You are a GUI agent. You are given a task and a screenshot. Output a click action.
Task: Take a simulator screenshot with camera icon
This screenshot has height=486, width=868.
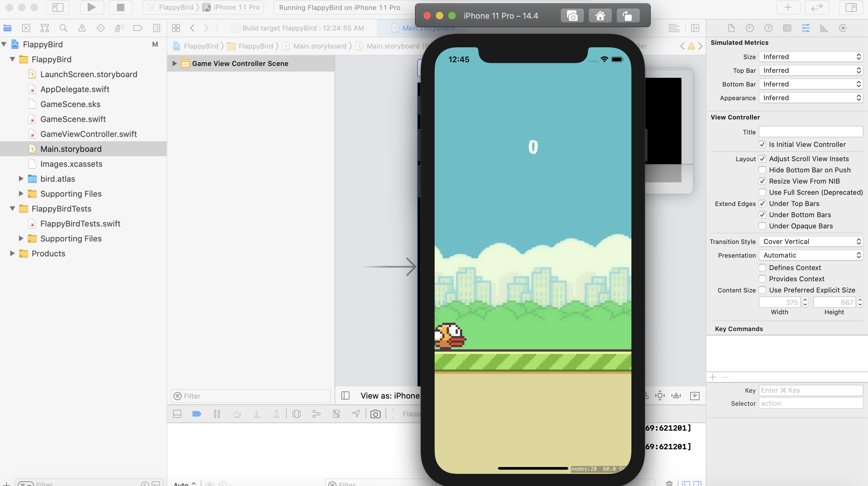[x=572, y=16]
